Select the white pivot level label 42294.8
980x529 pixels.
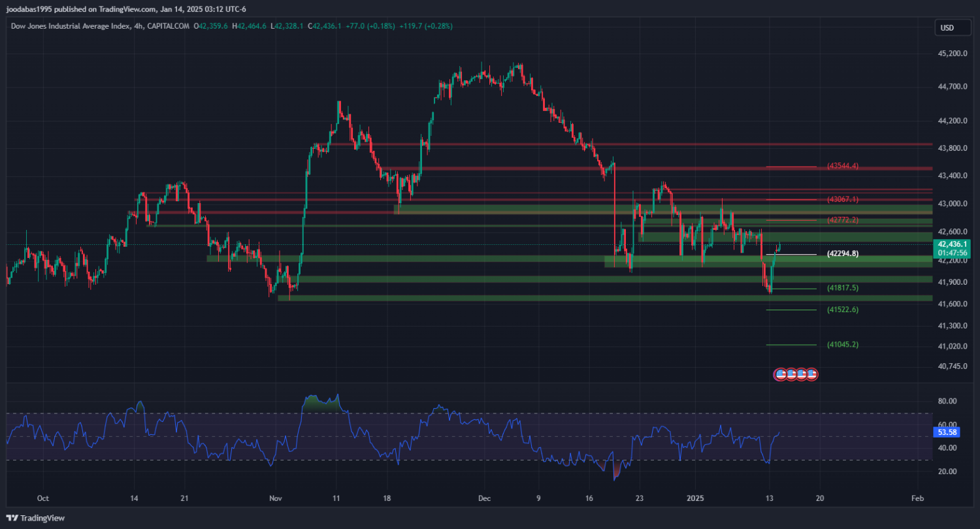point(842,253)
